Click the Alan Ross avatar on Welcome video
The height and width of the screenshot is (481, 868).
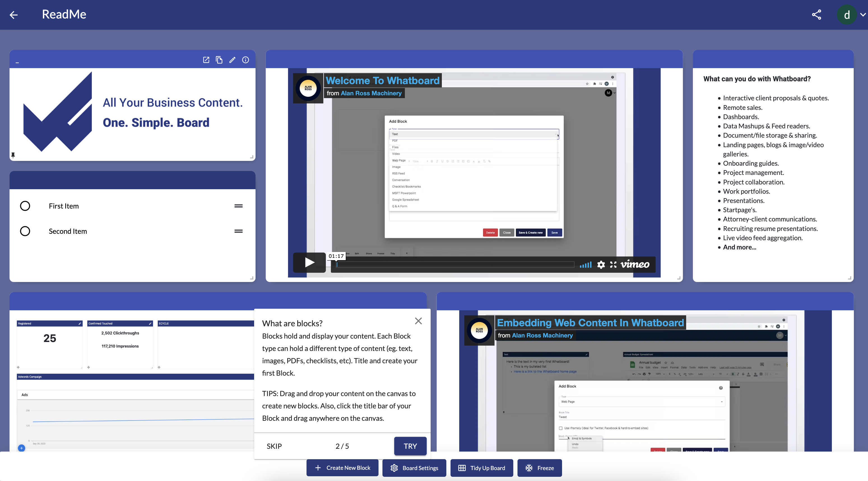click(x=308, y=88)
